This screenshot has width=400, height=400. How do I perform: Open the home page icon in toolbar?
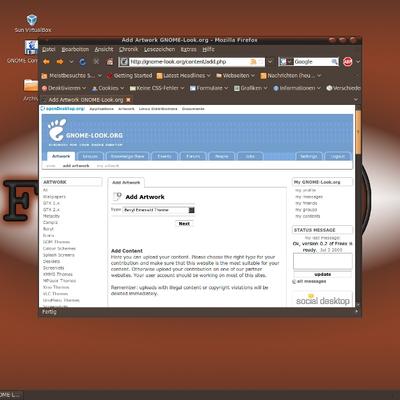coord(110,62)
